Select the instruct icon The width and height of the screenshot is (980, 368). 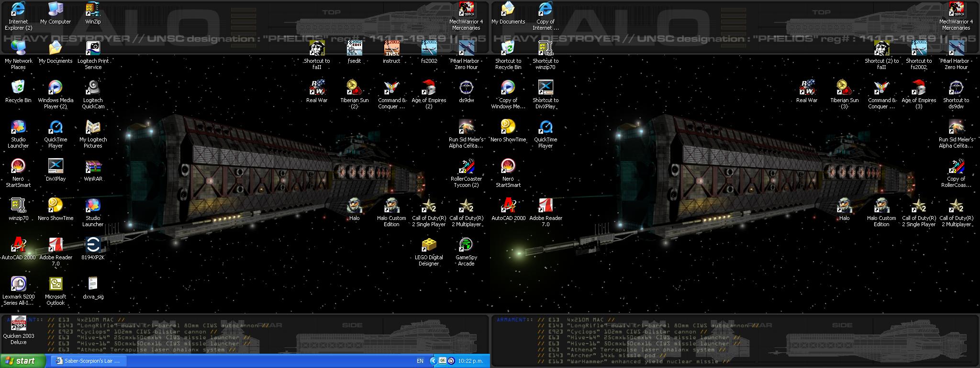pos(391,52)
